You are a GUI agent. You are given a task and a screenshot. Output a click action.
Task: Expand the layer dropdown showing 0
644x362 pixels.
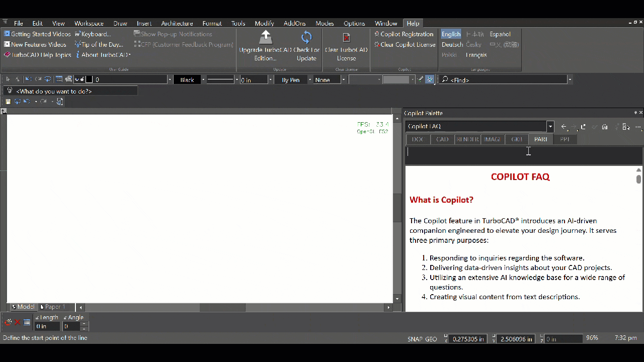pyautogui.click(x=169, y=79)
